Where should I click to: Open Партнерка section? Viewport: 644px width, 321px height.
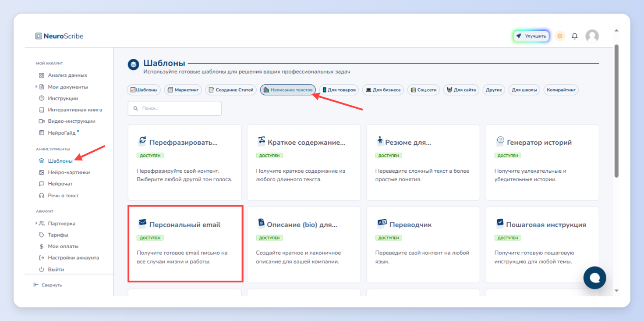click(61, 223)
